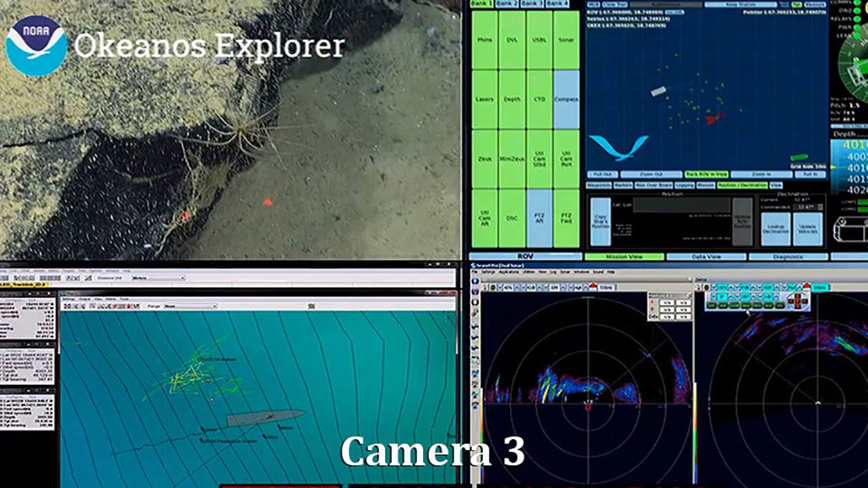Click the PTZ Aft tile
Screen dimensions: 868x488
coord(539,218)
